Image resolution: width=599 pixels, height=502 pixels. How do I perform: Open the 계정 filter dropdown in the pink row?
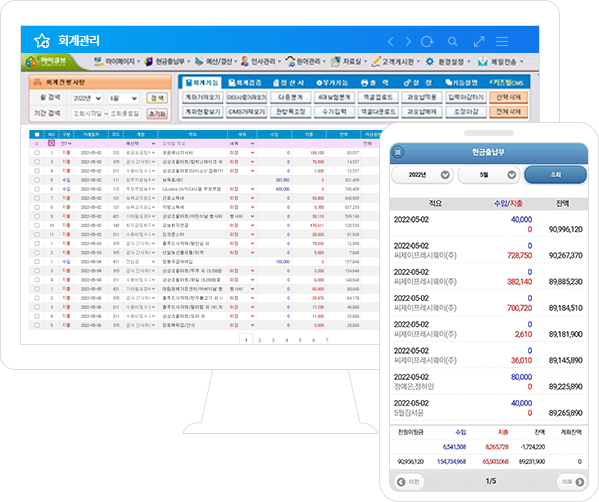140,144
